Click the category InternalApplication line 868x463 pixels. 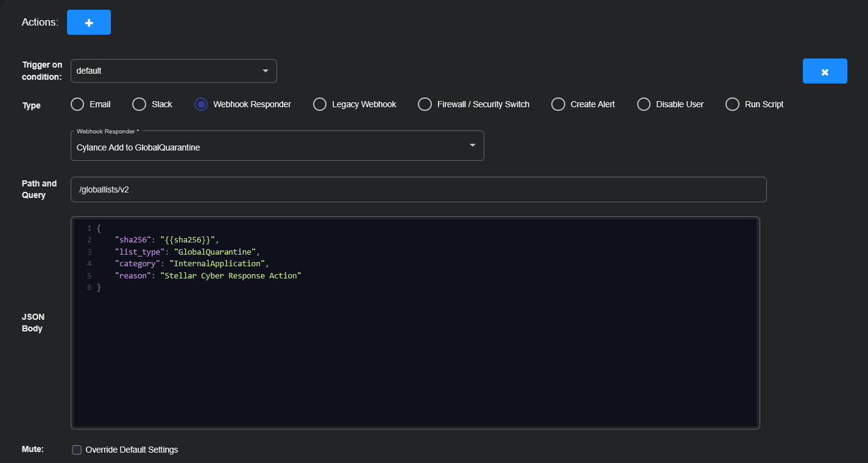tap(191, 264)
